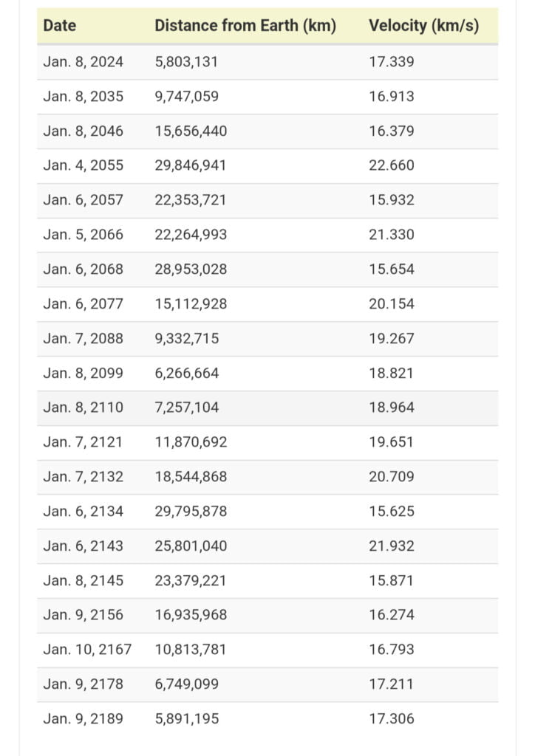Viewport: 535px width, 756px height.
Task: Select distance value 5,891,195
Action: [187, 719]
